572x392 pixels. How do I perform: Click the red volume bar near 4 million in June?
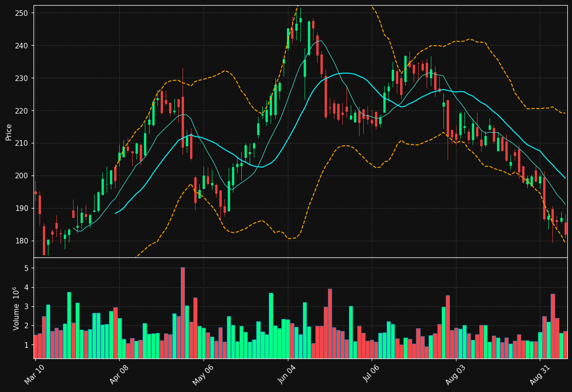pos(330,324)
